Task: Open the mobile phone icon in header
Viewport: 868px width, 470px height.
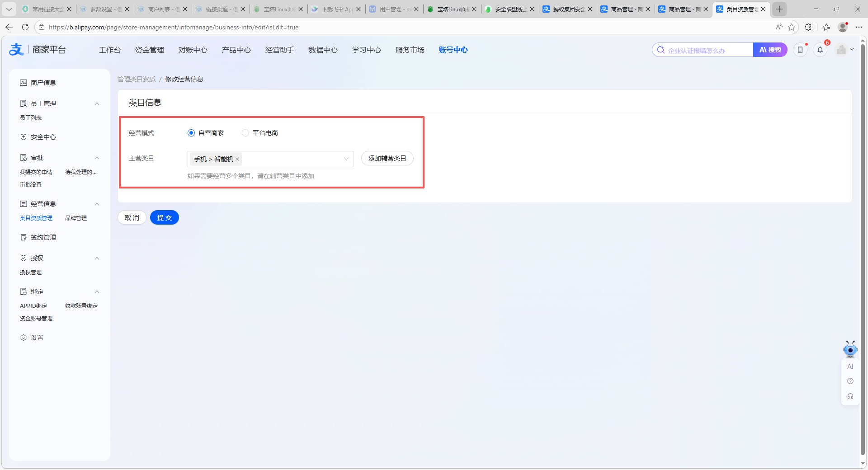Action: pyautogui.click(x=800, y=50)
